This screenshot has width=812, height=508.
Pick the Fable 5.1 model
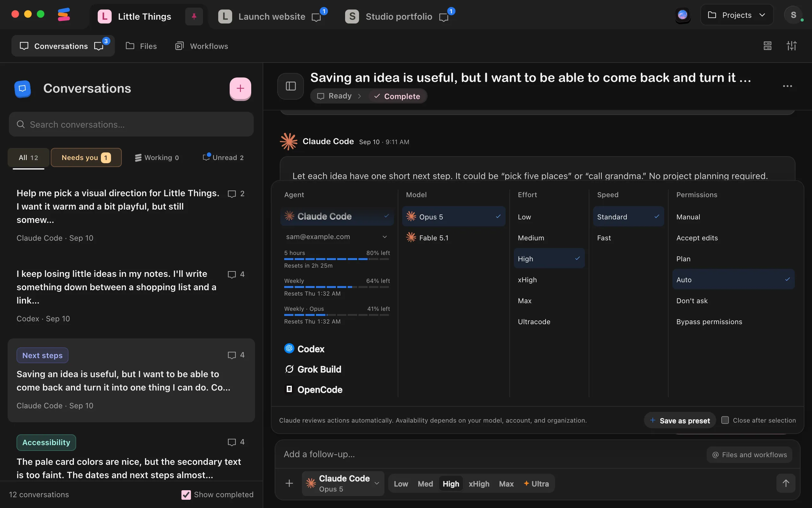point(454,238)
